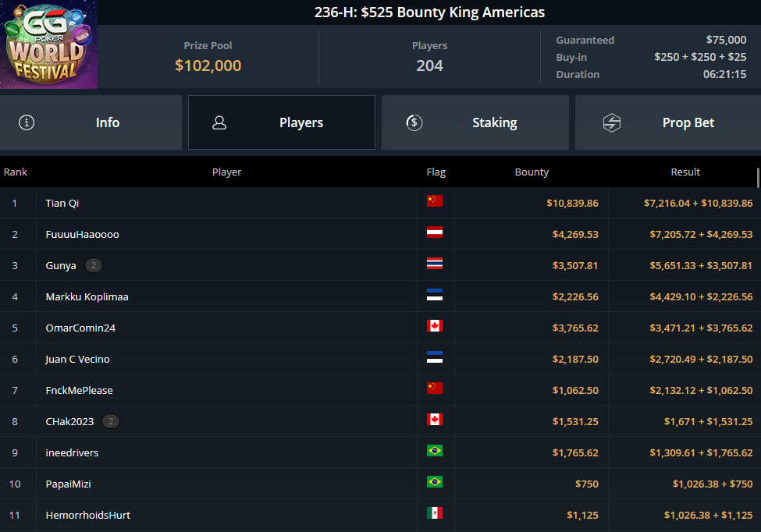Click the re-entry badge next to Gunya
761x532 pixels.
pos(94,265)
